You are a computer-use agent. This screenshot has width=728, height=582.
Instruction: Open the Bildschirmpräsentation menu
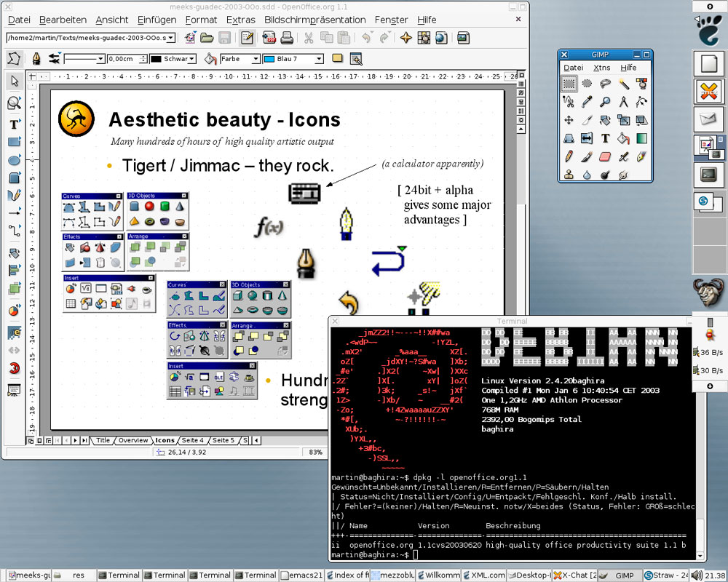[314, 20]
